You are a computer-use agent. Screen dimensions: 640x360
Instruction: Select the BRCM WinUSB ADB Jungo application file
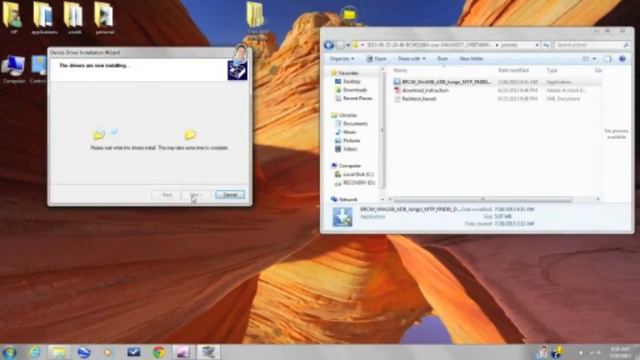[496, 82]
